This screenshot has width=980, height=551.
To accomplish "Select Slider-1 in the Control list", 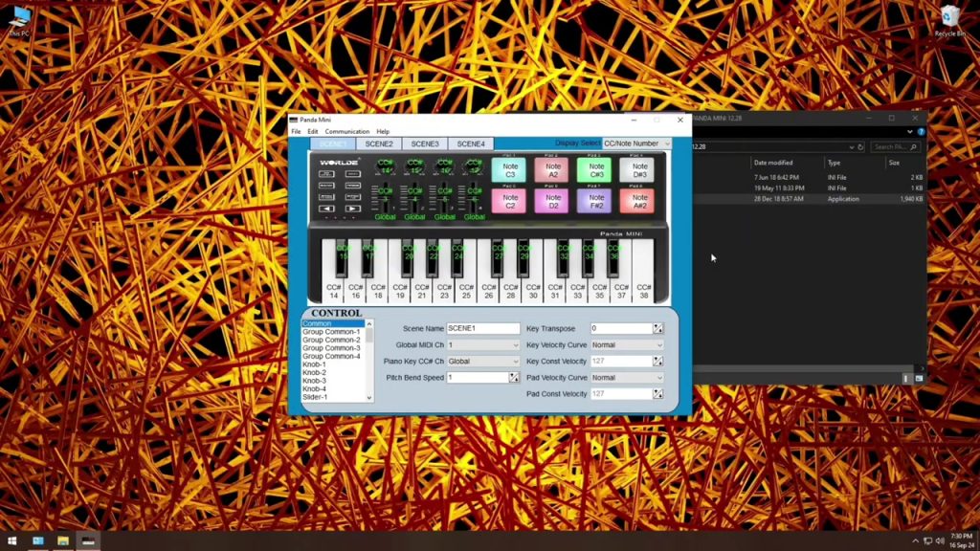I will click(x=332, y=397).
